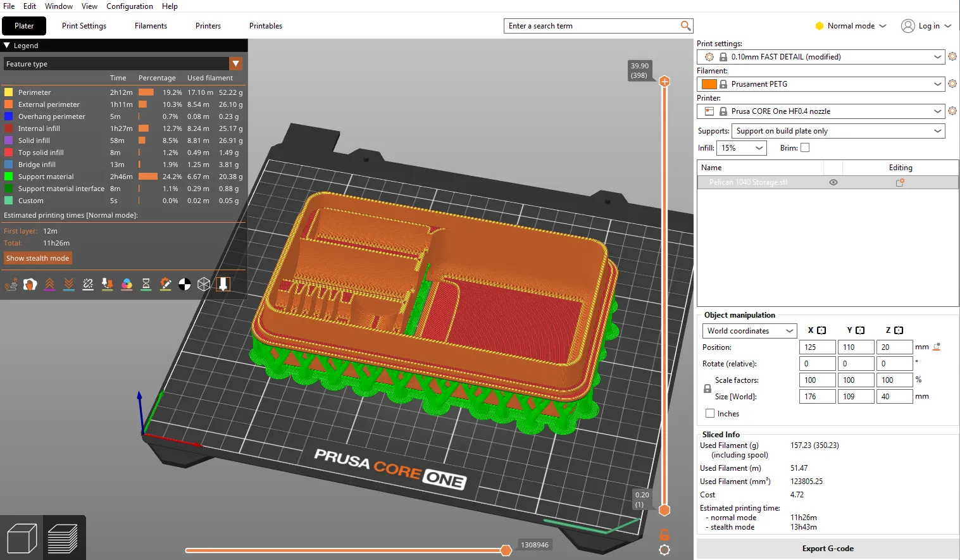Viewport: 960px width, 560px height.
Task: Click top handle of vertical layer slider
Action: pyautogui.click(x=664, y=81)
